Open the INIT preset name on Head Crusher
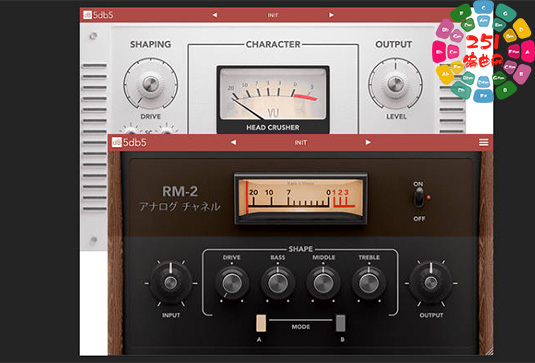The width and height of the screenshot is (535, 363). pyautogui.click(x=273, y=15)
